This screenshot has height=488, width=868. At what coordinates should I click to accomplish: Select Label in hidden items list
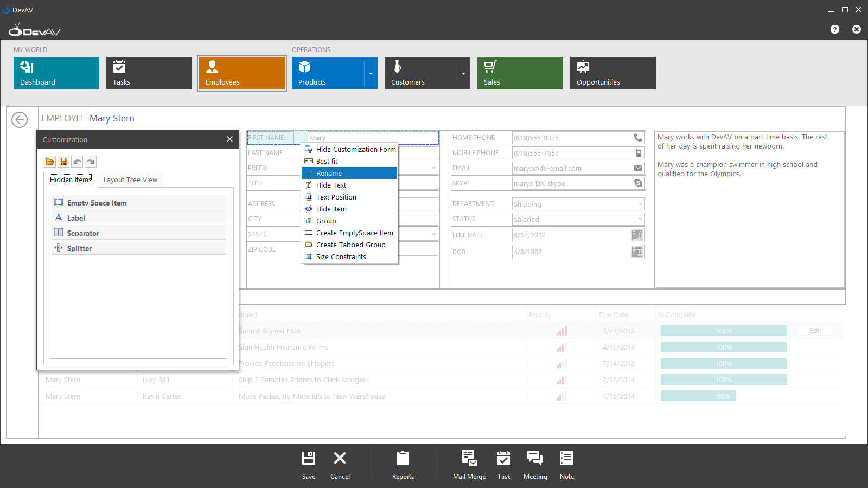point(139,217)
